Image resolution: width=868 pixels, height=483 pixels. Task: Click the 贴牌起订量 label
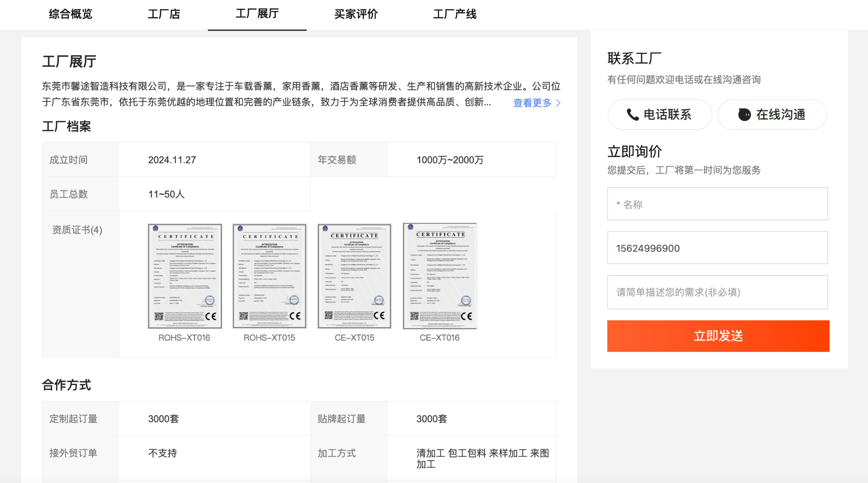(x=342, y=419)
